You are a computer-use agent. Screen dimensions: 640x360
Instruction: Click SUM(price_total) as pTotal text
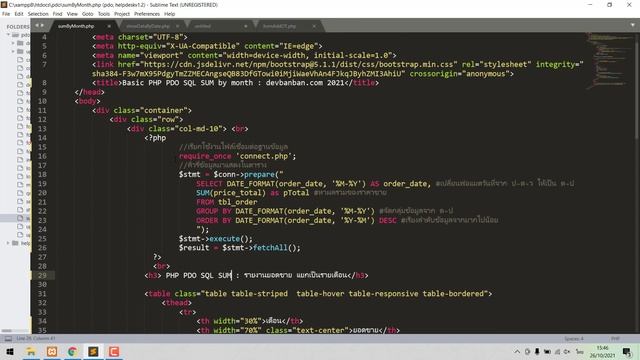pos(252,193)
